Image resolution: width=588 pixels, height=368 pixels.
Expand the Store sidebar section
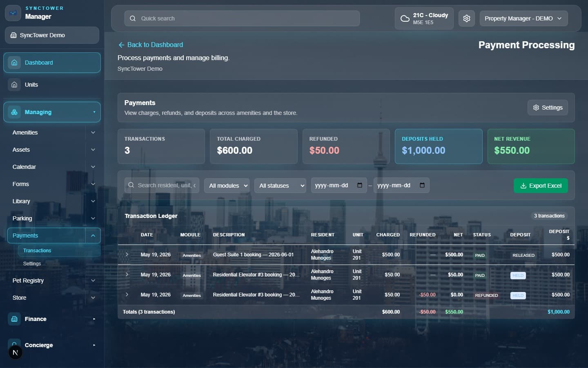point(93,298)
